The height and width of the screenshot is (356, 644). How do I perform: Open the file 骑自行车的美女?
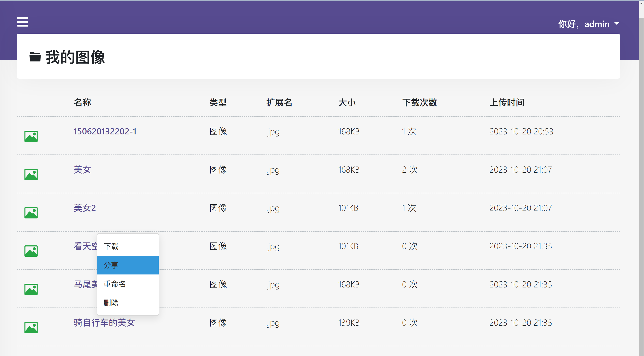[x=104, y=323]
